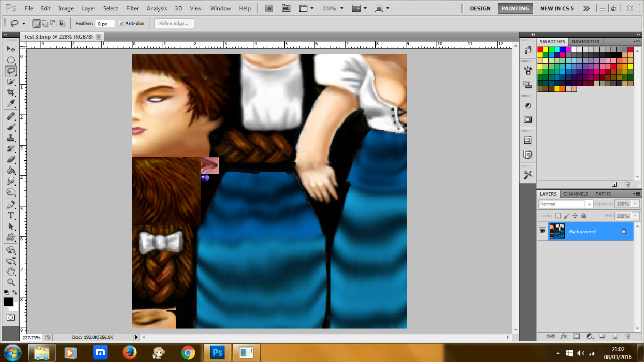Select the Pen tool
This screenshot has width=644, height=362.
click(10, 205)
